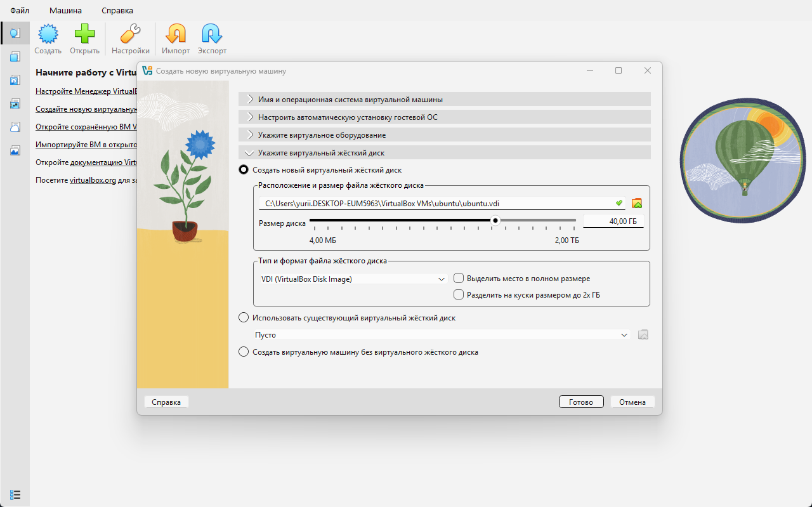Click the bottom-left list view sidebar icon
Screen dimensions: 812x507
pyautogui.click(x=15, y=494)
